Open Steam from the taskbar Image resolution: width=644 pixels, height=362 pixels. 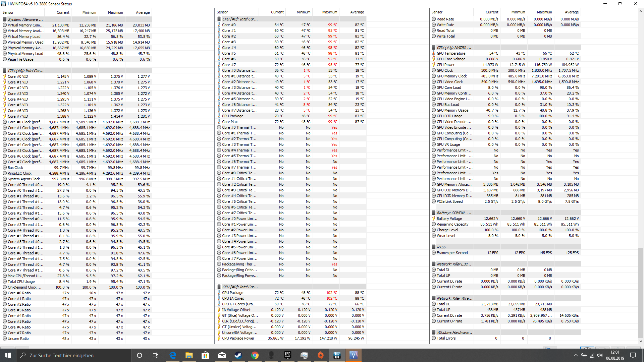click(x=238, y=355)
